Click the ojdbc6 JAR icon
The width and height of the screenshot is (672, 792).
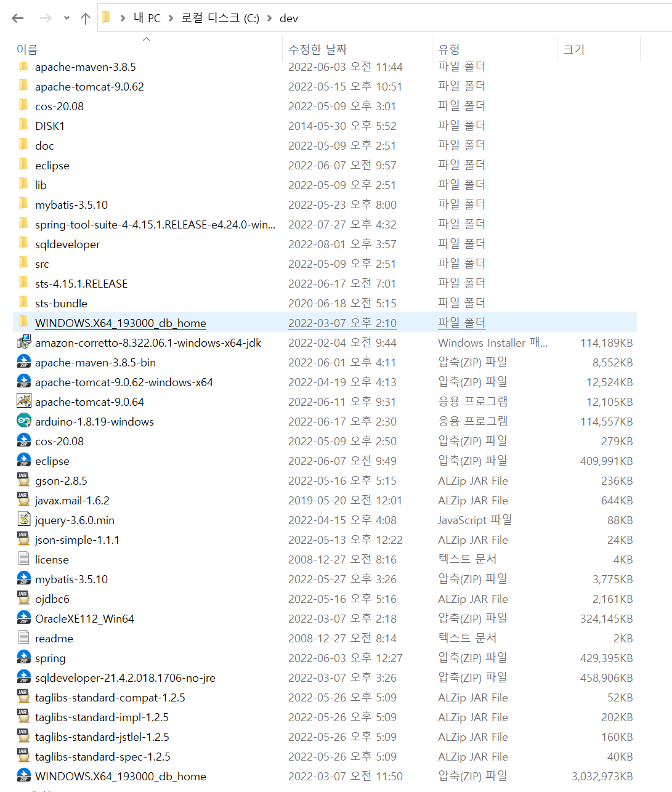[x=23, y=599]
